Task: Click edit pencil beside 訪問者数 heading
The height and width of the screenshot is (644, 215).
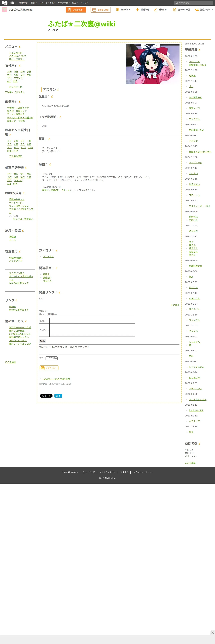Action: (199, 444)
